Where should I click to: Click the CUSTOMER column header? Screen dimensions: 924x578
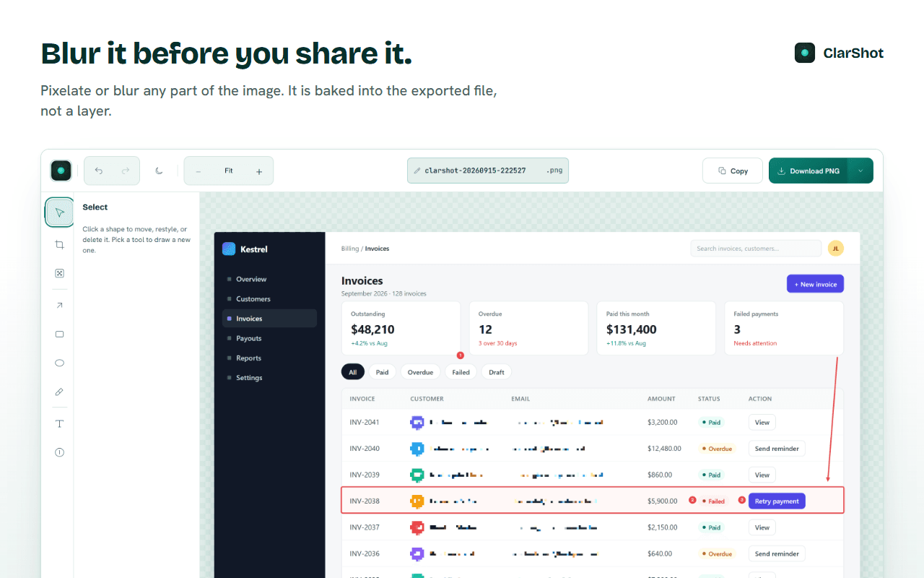point(427,399)
